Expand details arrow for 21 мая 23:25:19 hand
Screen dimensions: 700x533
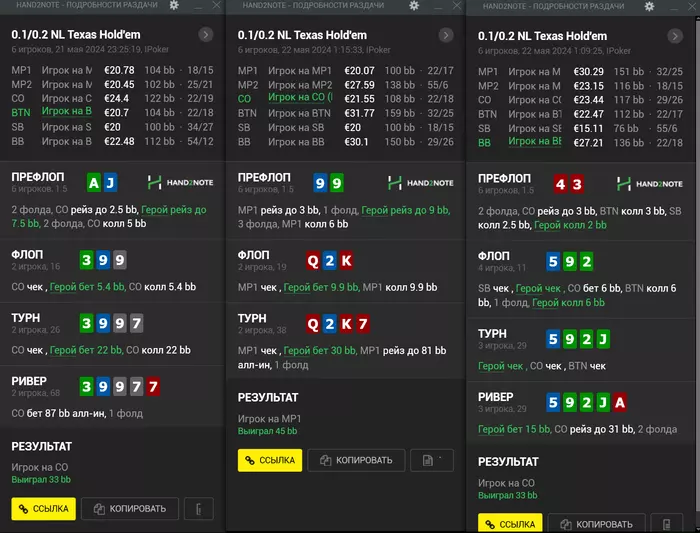206,35
